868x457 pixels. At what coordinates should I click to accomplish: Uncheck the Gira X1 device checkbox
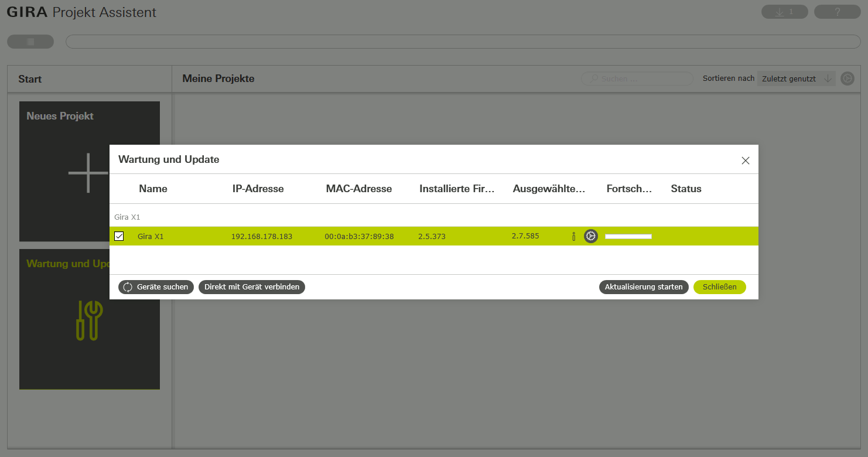click(x=119, y=236)
